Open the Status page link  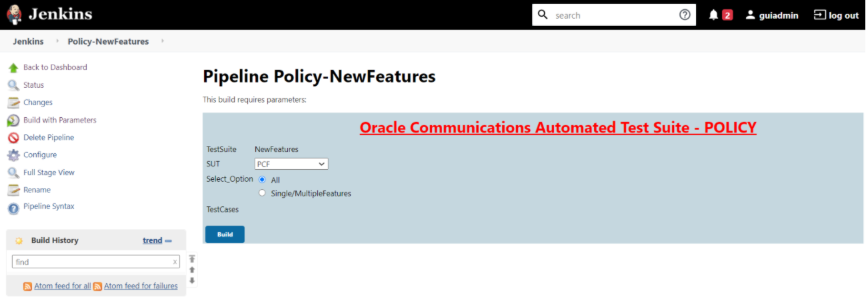point(33,85)
